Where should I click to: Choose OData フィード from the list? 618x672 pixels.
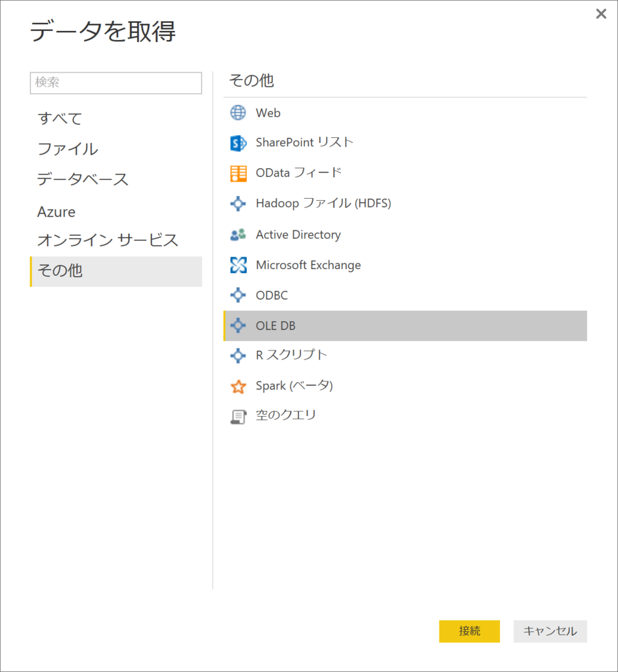pyautogui.click(x=299, y=173)
